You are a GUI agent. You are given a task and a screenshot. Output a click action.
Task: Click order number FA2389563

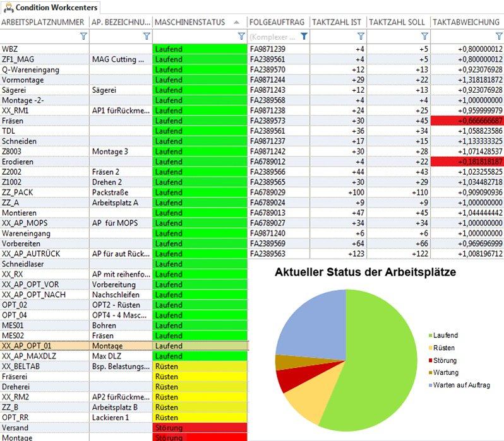(267, 254)
